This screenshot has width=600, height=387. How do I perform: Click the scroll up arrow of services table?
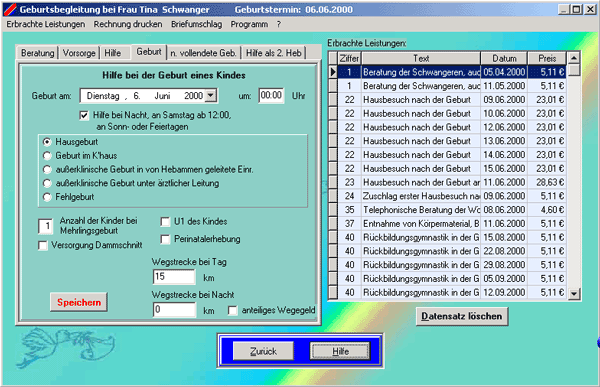click(x=574, y=58)
